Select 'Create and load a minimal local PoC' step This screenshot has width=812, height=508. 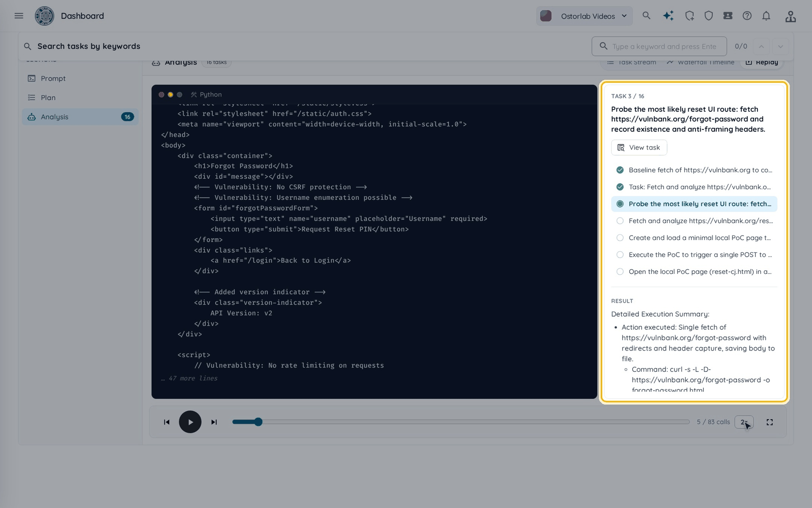[x=694, y=238]
